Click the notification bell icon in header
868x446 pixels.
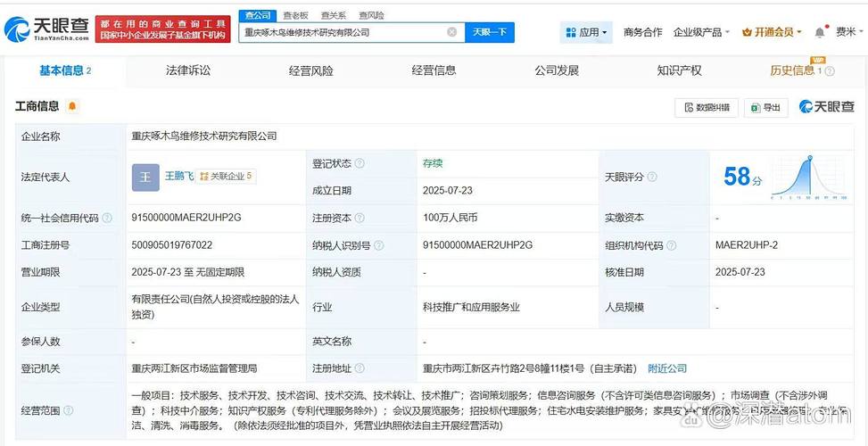pyautogui.click(x=820, y=32)
